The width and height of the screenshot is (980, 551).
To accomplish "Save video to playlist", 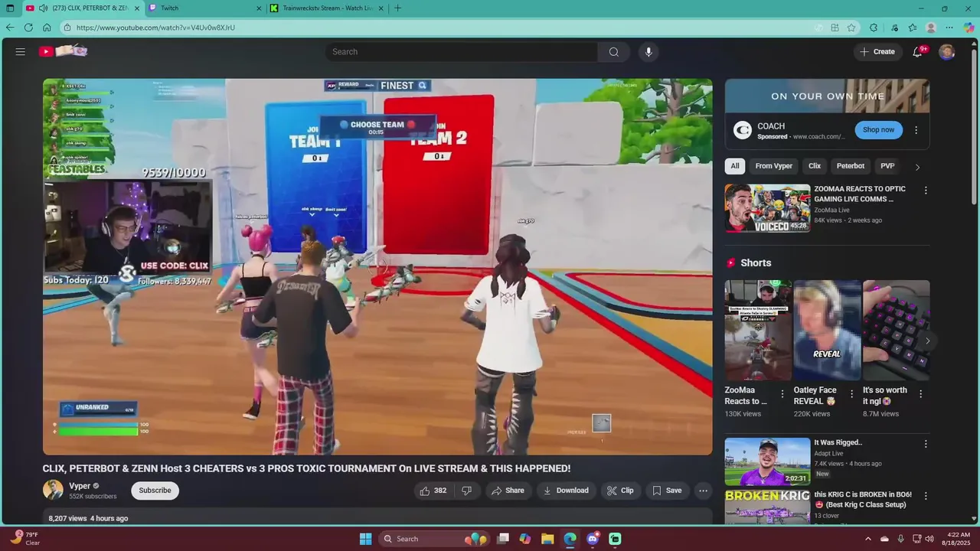I will (x=666, y=491).
